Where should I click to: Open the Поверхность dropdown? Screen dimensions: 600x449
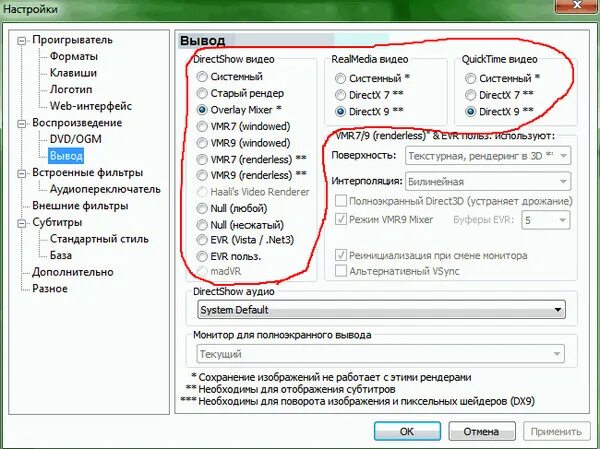(x=488, y=156)
